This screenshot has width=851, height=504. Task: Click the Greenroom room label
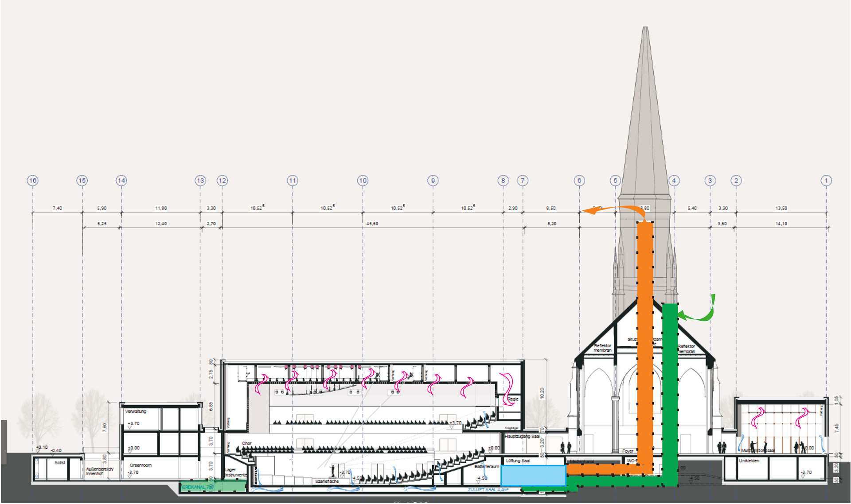click(141, 465)
